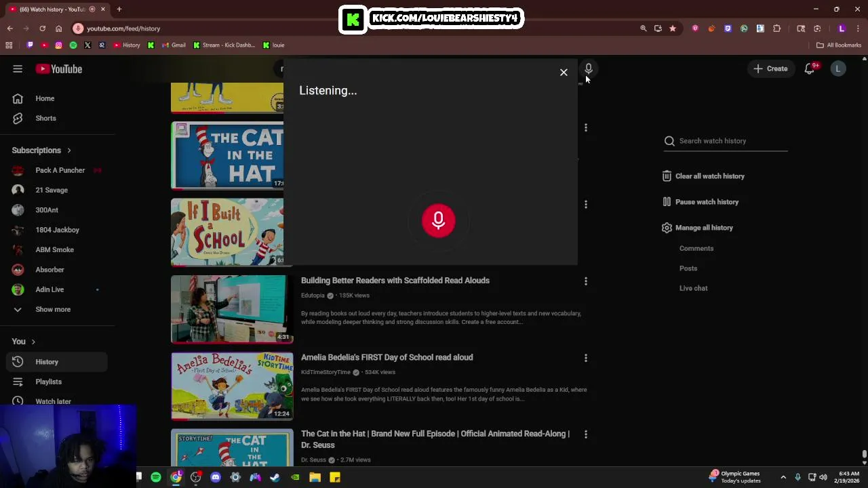Expand Show more subscriptions
This screenshot has height=488, width=868.
(58, 309)
